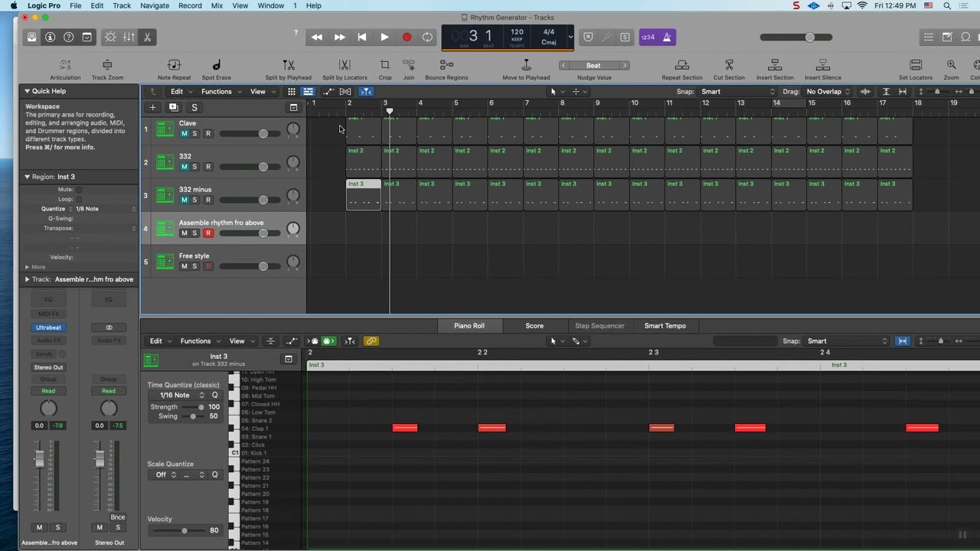Screen dimensions: 980x551
Task: Show the Smart Controls button
Action: 110,37
